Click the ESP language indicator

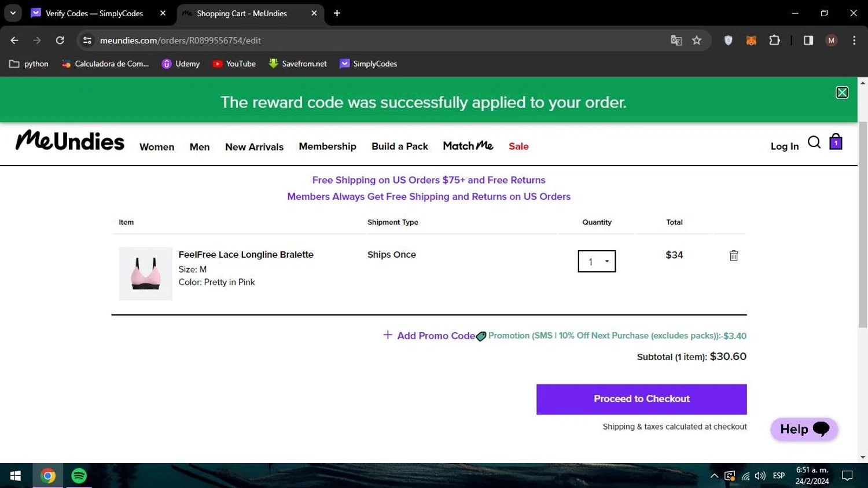click(x=779, y=476)
